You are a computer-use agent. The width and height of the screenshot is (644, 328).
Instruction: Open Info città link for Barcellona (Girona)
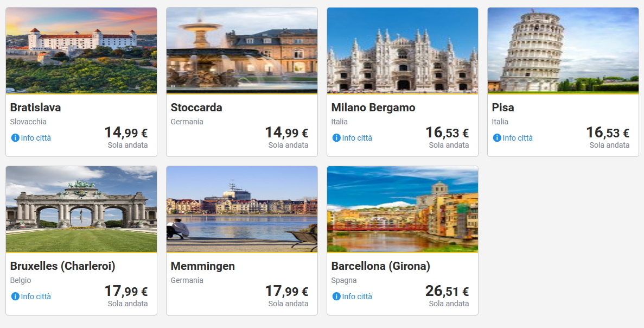pyautogui.click(x=357, y=297)
